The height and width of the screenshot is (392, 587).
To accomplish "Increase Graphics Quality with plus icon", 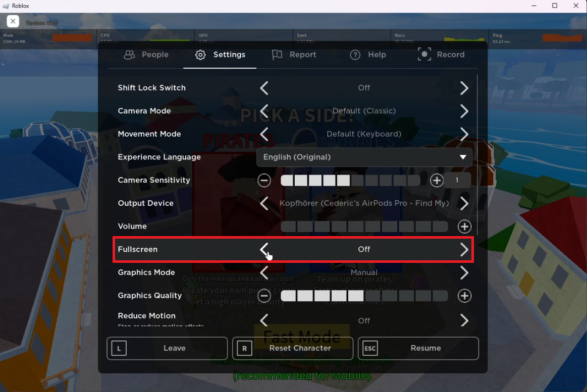I will tap(464, 296).
